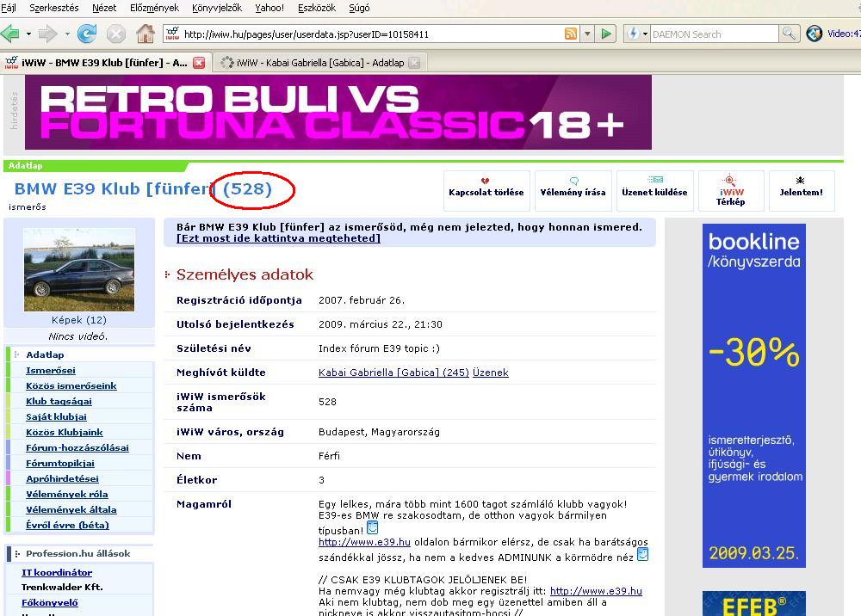Click the Retro Buli vs Fortuna Classic banner
This screenshot has height=616, width=861.
338,113
